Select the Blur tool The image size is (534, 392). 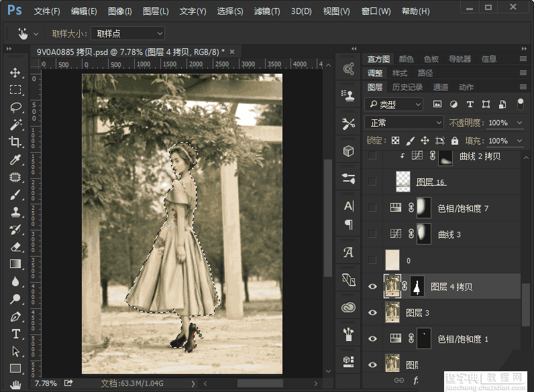pyautogui.click(x=15, y=281)
